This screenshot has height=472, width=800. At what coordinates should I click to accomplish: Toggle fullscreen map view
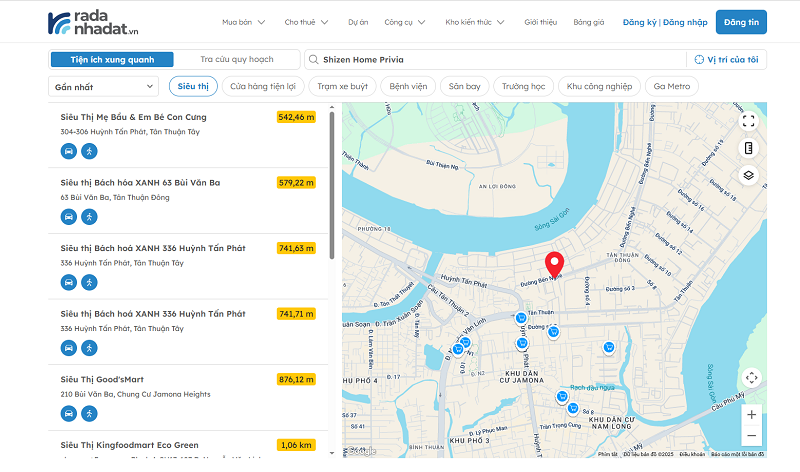pos(748,121)
